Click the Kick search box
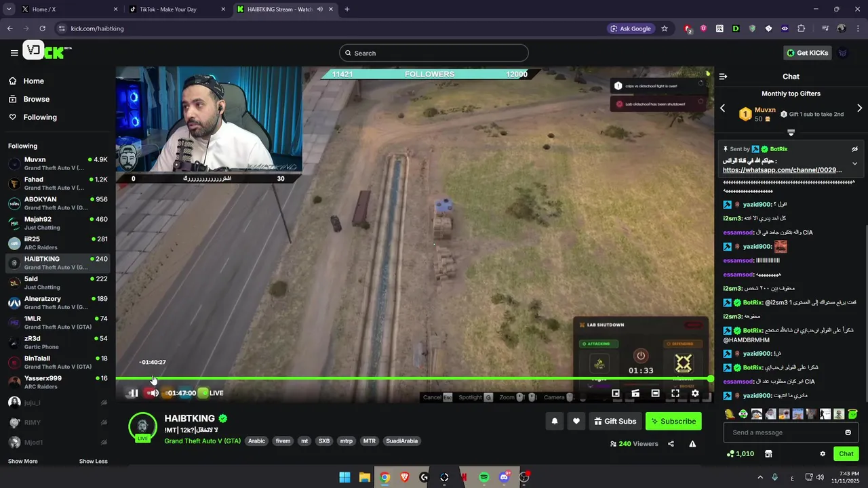 coord(434,53)
